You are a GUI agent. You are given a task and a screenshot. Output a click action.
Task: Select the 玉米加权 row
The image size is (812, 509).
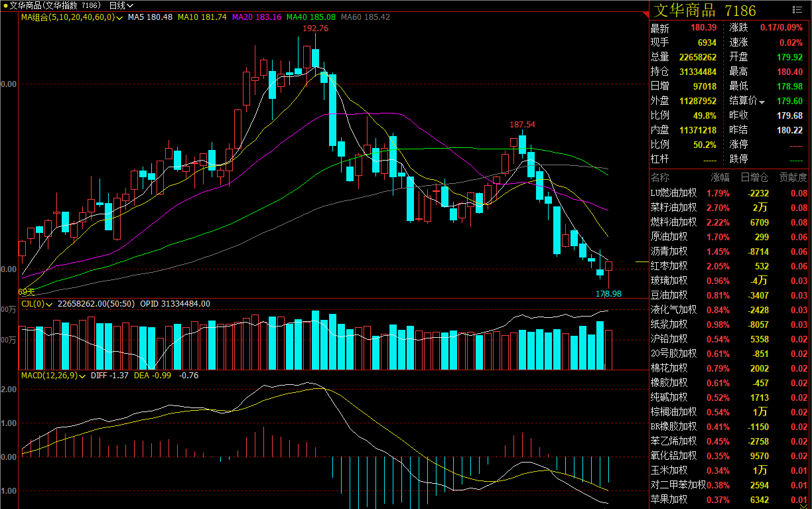coord(729,471)
